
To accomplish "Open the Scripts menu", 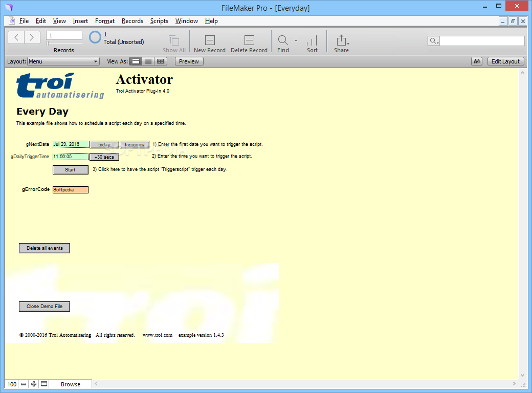I will (x=159, y=21).
